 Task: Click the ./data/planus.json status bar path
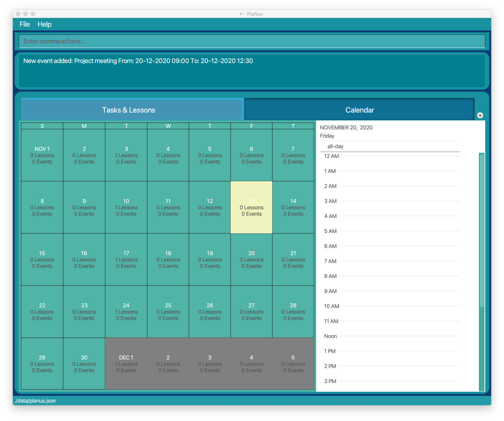[35, 401]
